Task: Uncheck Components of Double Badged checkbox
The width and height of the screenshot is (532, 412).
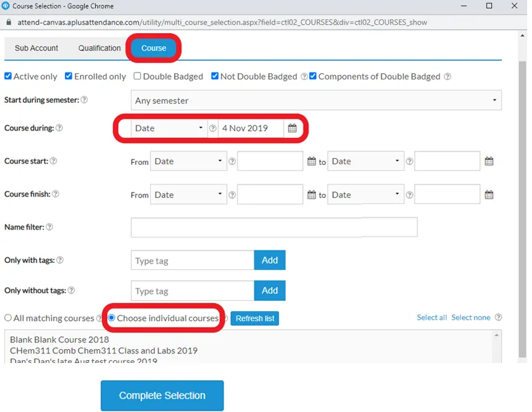Action: [313, 76]
